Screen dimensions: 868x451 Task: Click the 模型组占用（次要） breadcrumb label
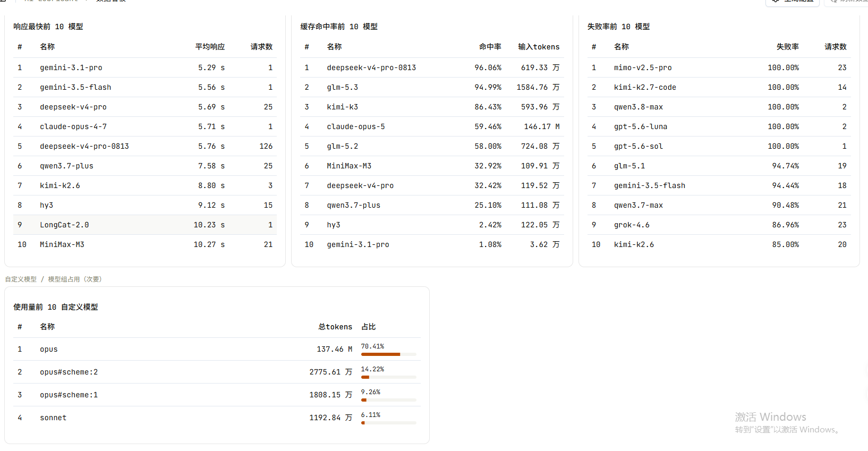pyautogui.click(x=75, y=279)
